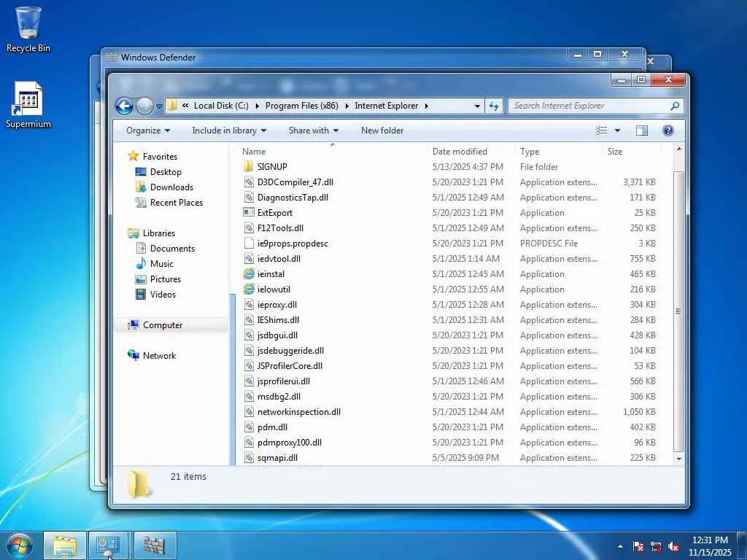The height and width of the screenshot is (560, 747).
Task: Click the Back navigation arrow button
Action: pos(124,106)
